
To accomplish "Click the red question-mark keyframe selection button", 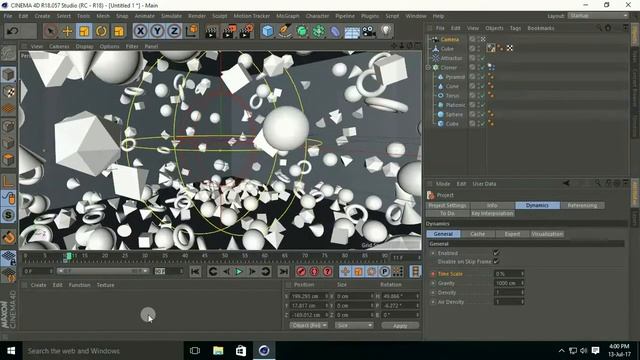I will click(x=327, y=271).
